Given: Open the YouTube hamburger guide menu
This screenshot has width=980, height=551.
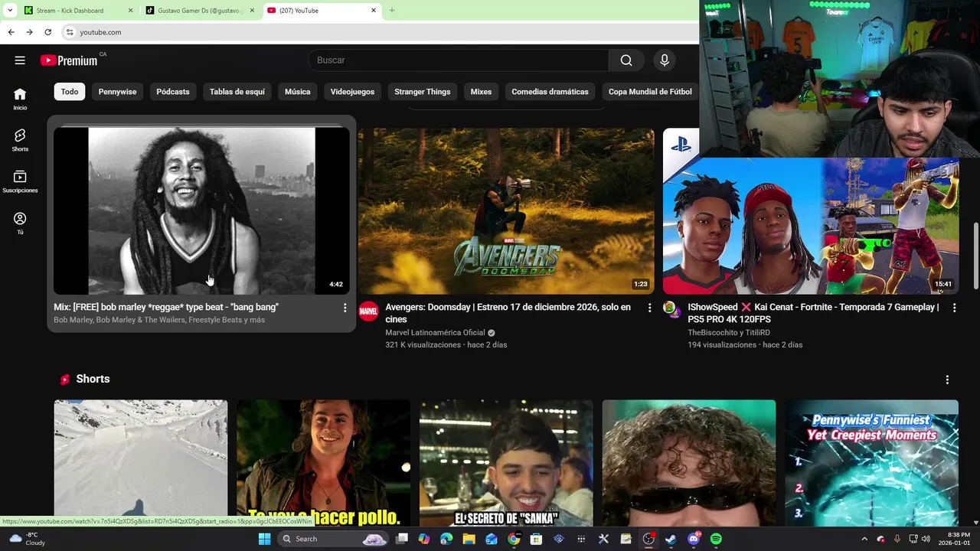Looking at the screenshot, I should 20,60.
